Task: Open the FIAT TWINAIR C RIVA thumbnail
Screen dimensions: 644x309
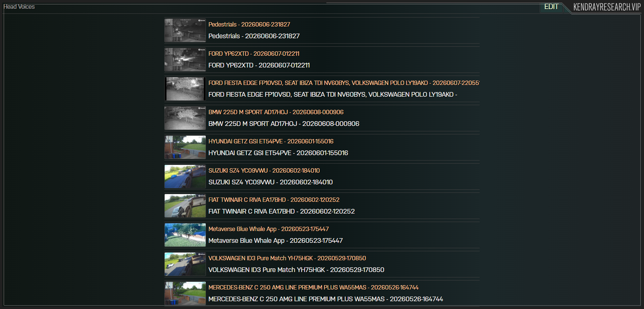Action: coord(185,206)
